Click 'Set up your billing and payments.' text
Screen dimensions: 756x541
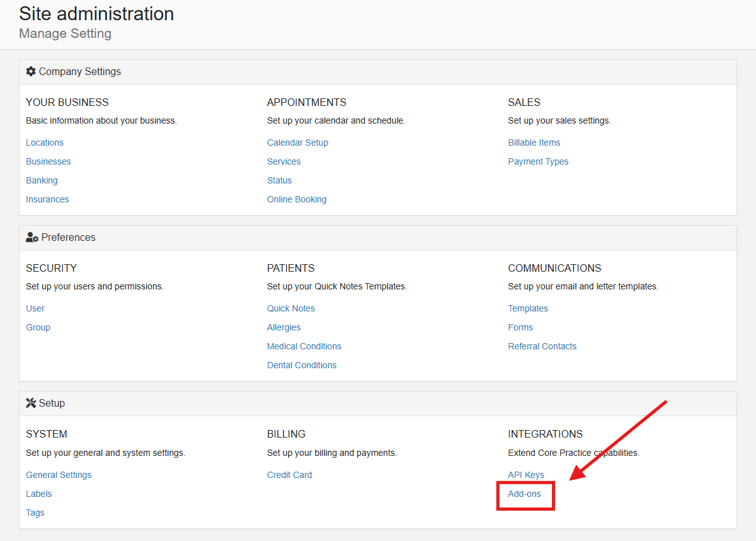332,453
